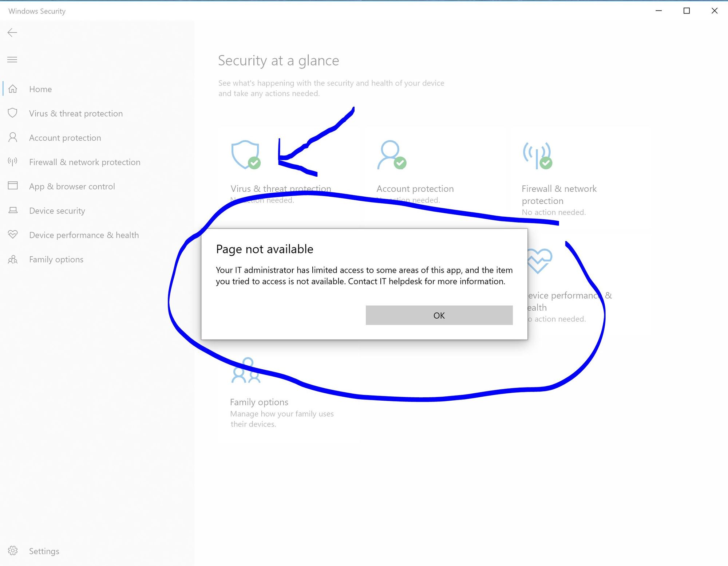Minimize the Windows Security window

click(x=658, y=11)
